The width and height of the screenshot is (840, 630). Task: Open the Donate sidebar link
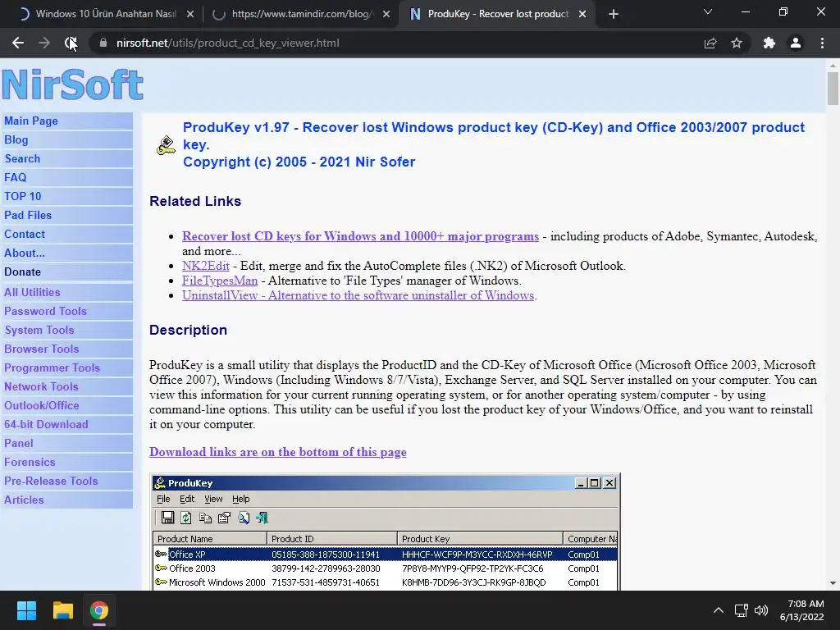[67, 272]
